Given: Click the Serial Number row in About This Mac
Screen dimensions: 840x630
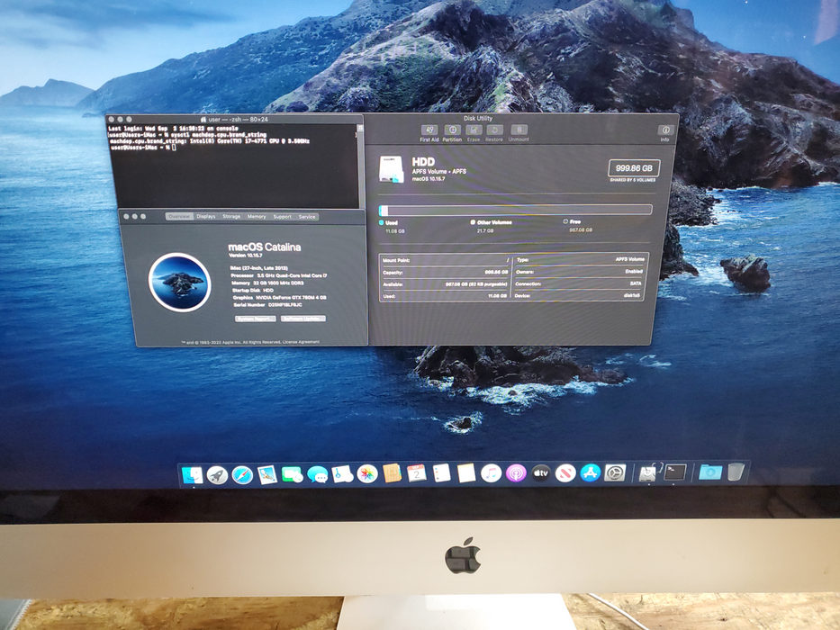Looking at the screenshot, I should (268, 305).
